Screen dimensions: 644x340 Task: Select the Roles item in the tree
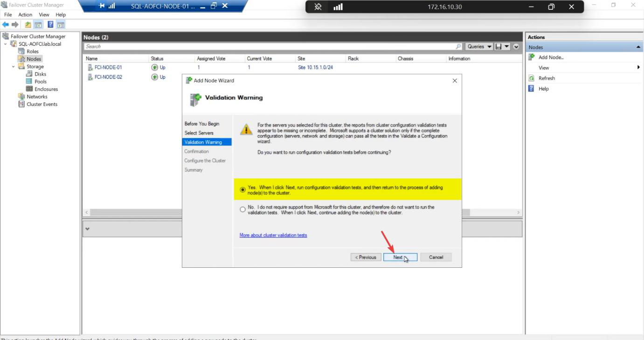point(33,51)
